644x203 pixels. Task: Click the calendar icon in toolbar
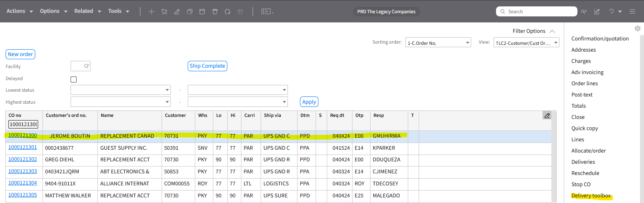point(240,12)
